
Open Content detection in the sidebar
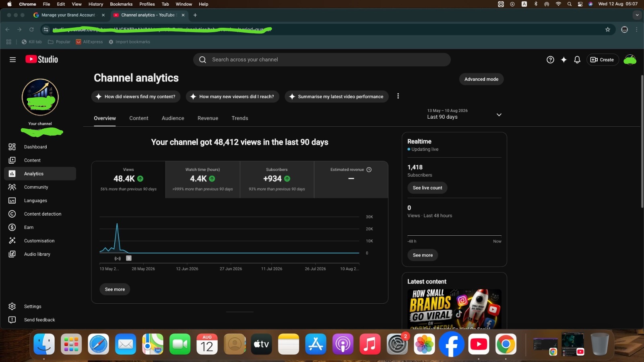click(40, 214)
